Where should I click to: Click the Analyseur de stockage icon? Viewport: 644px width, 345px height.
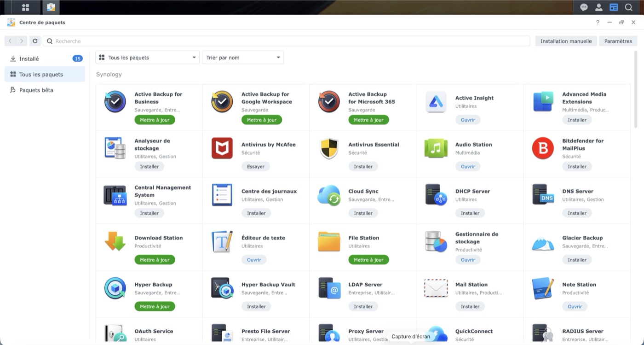coord(115,148)
